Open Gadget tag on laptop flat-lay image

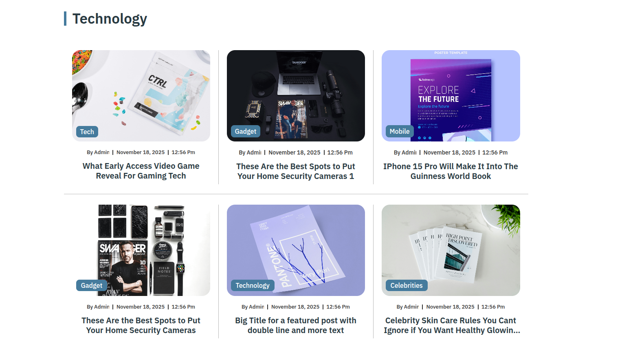tap(246, 131)
